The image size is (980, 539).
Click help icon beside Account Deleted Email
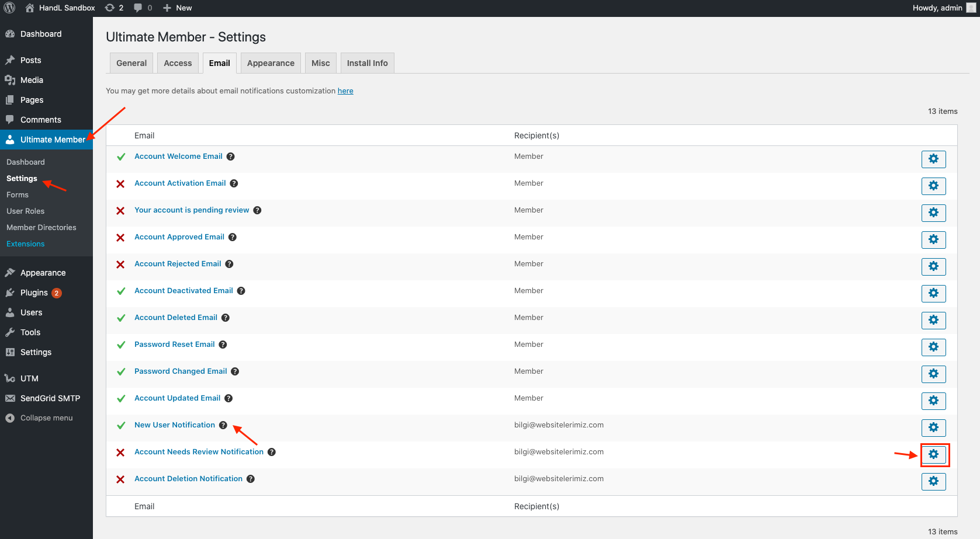[226, 318]
